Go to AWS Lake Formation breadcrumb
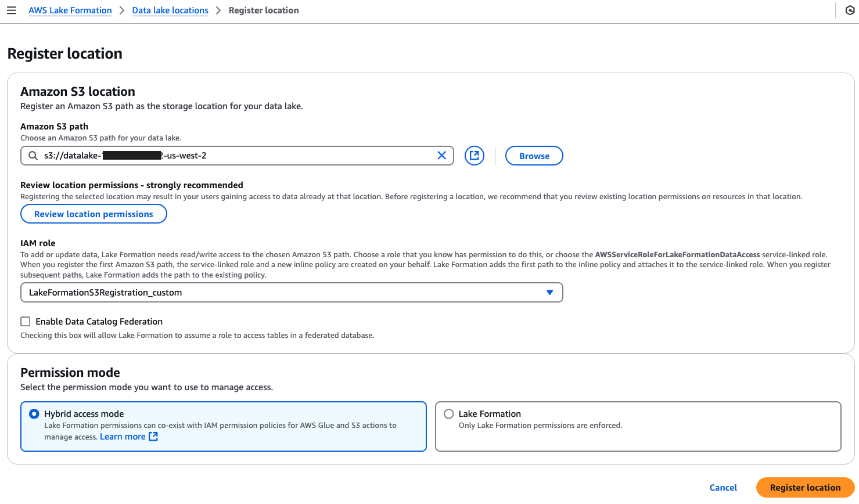 click(x=70, y=10)
